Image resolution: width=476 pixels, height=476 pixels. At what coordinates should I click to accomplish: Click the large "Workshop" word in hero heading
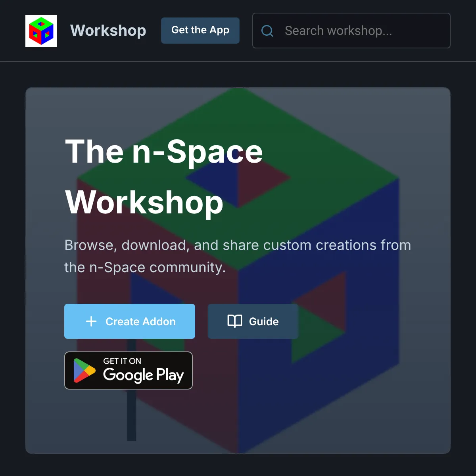(x=144, y=202)
